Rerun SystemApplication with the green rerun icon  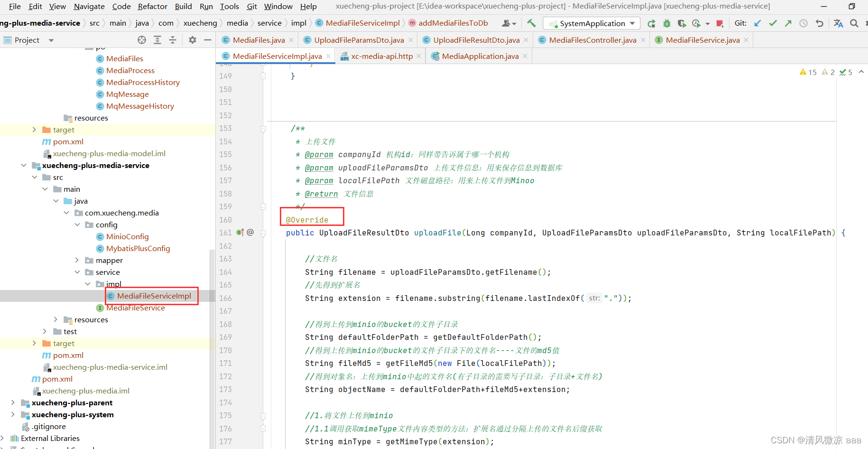pos(652,23)
